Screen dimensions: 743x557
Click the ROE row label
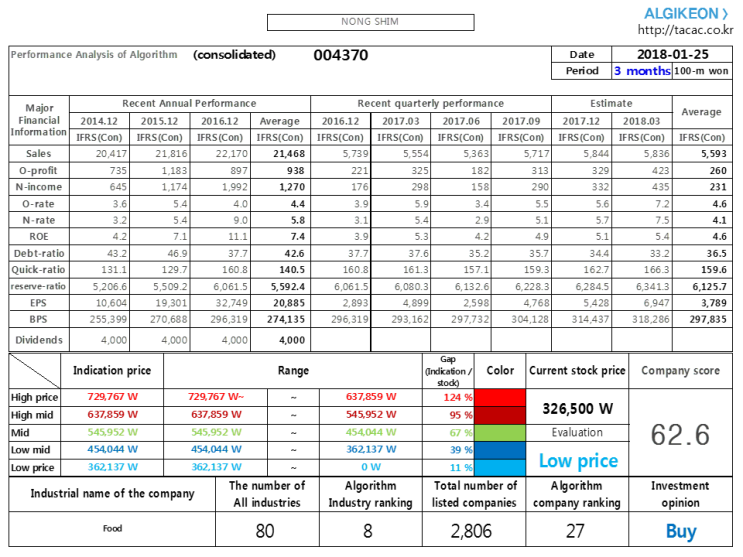pyautogui.click(x=39, y=237)
